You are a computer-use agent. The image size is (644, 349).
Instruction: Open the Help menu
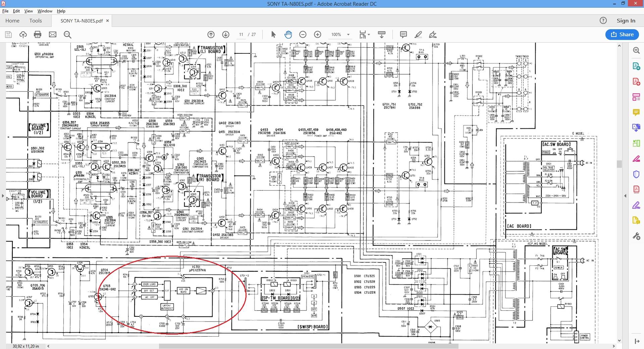coord(61,11)
